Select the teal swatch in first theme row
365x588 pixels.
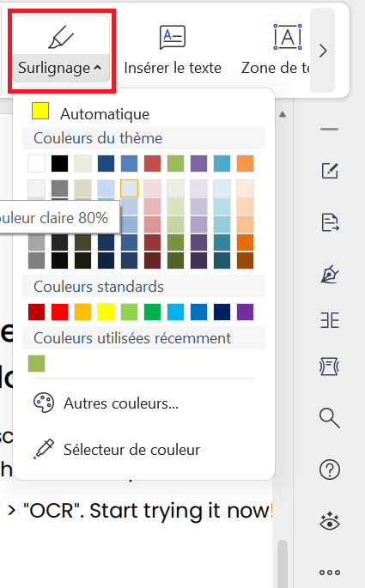point(222,163)
